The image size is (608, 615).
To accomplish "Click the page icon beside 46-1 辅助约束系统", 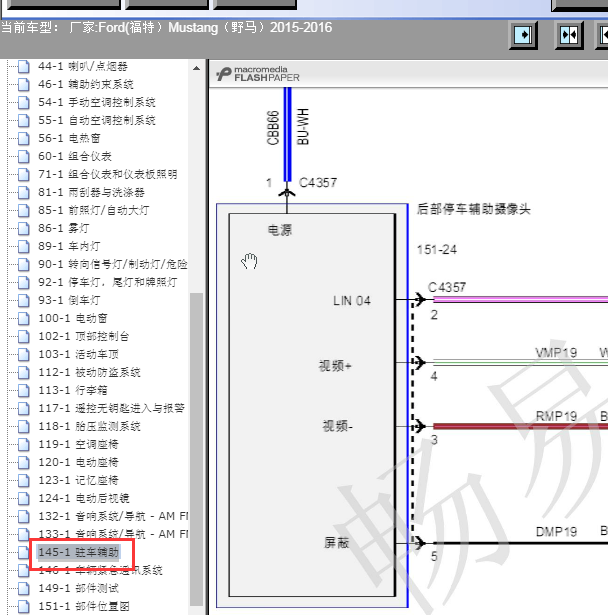I will point(24,84).
